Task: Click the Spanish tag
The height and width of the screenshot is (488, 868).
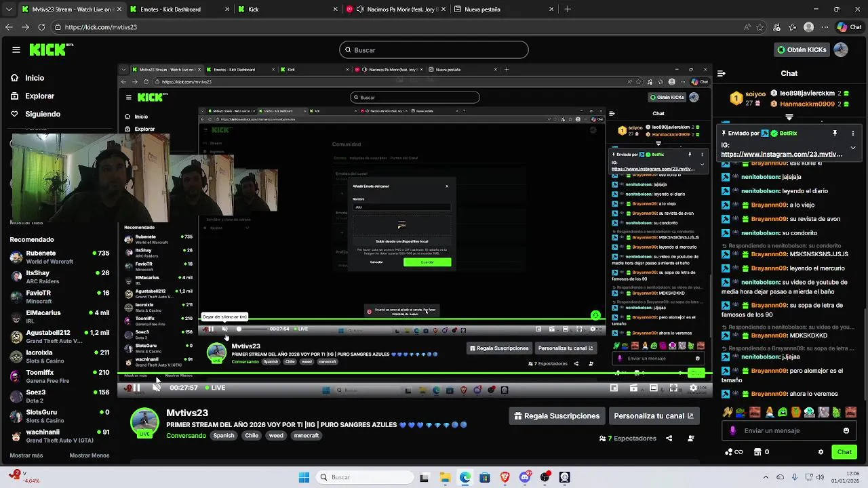Action: [224, 436]
